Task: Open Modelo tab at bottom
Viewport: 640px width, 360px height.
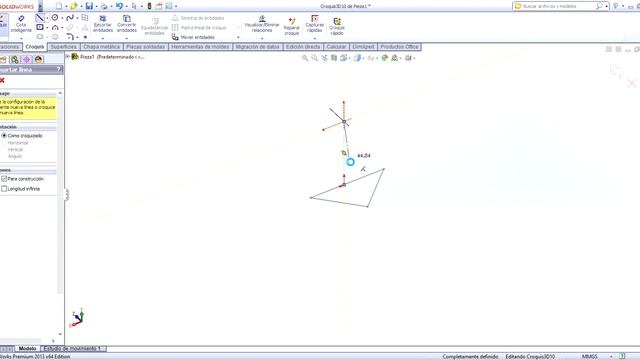Action: coord(27,349)
